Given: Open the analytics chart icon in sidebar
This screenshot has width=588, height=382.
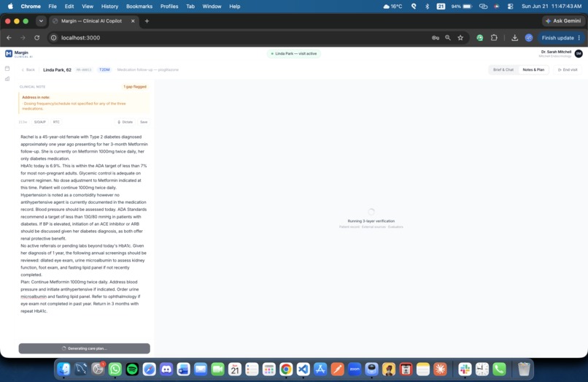Looking at the screenshot, I should tap(7, 79).
